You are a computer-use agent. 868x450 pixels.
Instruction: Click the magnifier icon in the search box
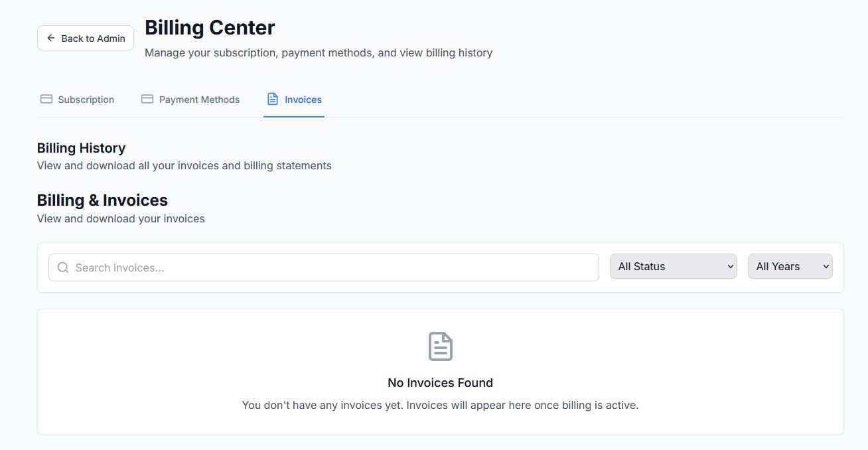click(63, 267)
